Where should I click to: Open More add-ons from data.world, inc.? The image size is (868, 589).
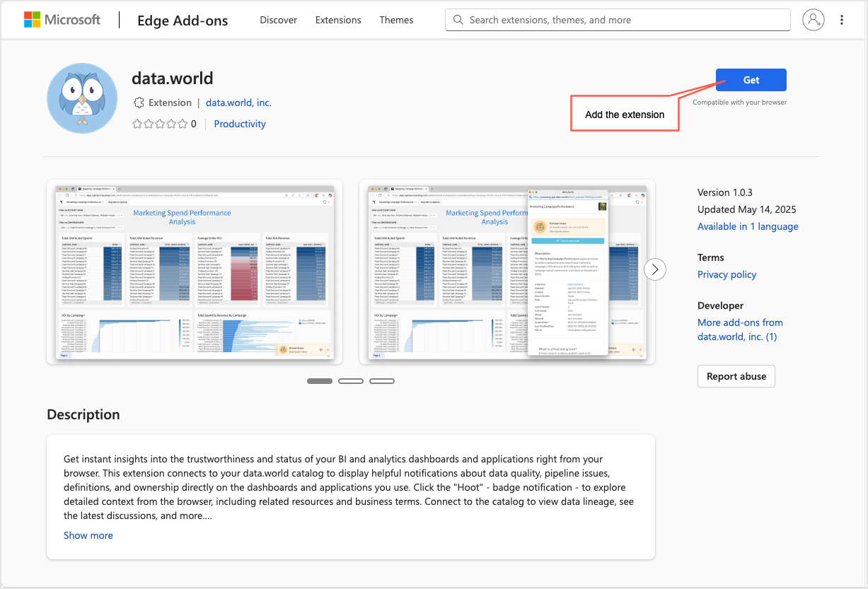740,330
